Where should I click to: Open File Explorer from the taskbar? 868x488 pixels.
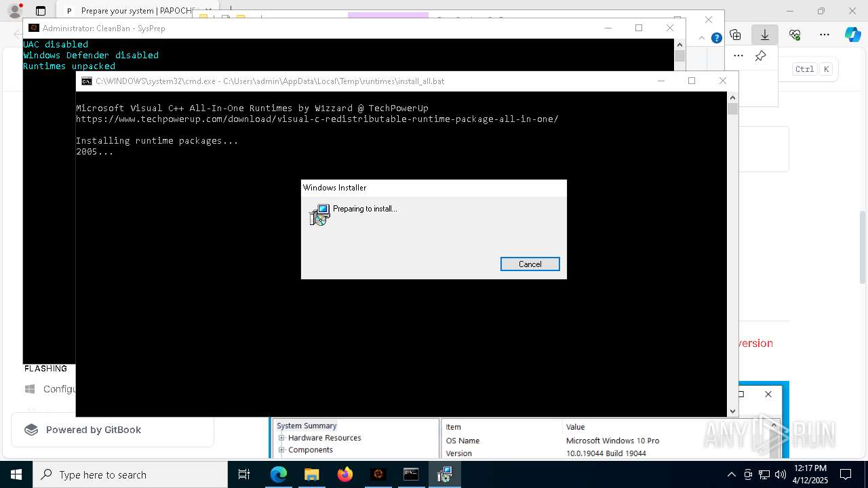(x=312, y=474)
